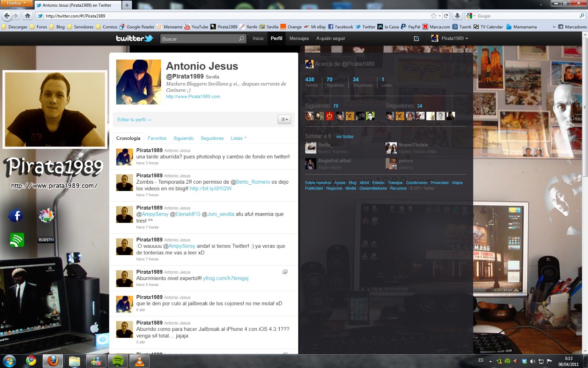Click the 438 Tweets count

click(x=311, y=82)
